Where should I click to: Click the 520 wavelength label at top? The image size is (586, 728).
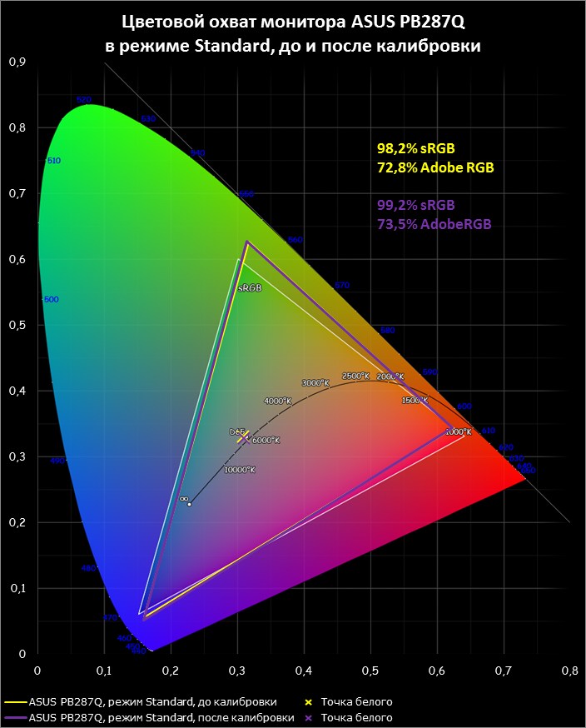tap(83, 100)
